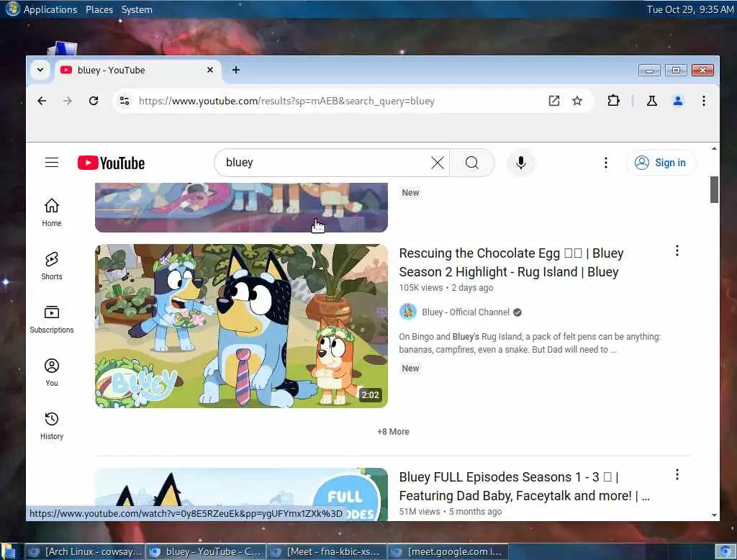Click the show desktop icon in taskbar
This screenshot has width=737, height=560.
tap(9, 552)
